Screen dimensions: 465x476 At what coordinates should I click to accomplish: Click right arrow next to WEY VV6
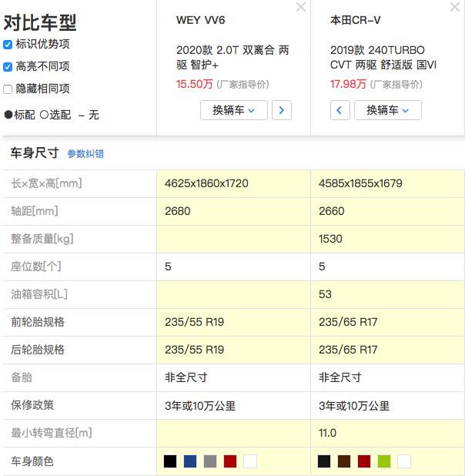coord(282,110)
